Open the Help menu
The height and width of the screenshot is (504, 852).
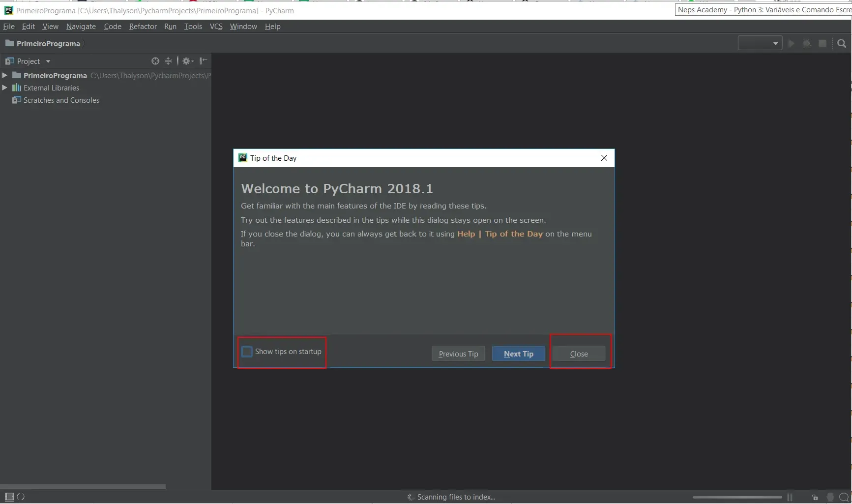273,27
